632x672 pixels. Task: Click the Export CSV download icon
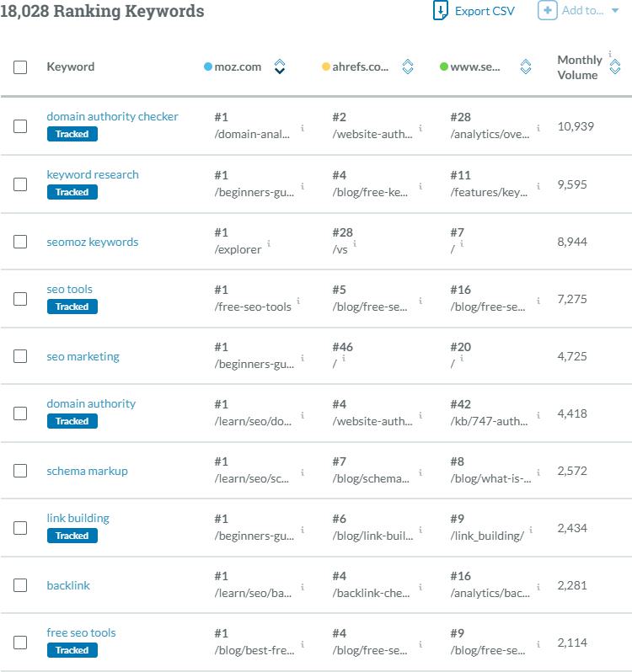tap(440, 11)
